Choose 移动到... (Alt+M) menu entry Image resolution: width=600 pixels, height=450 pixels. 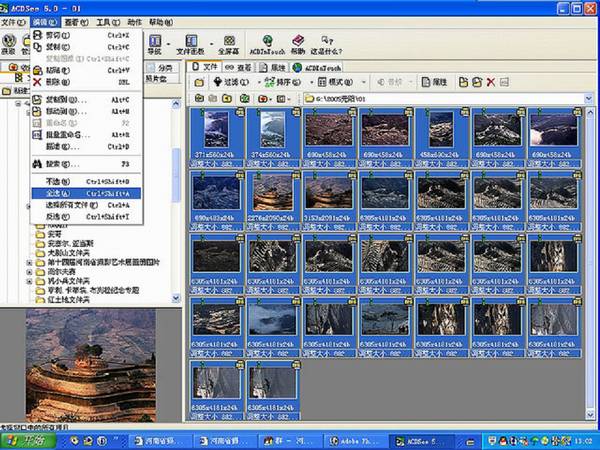(x=86, y=111)
